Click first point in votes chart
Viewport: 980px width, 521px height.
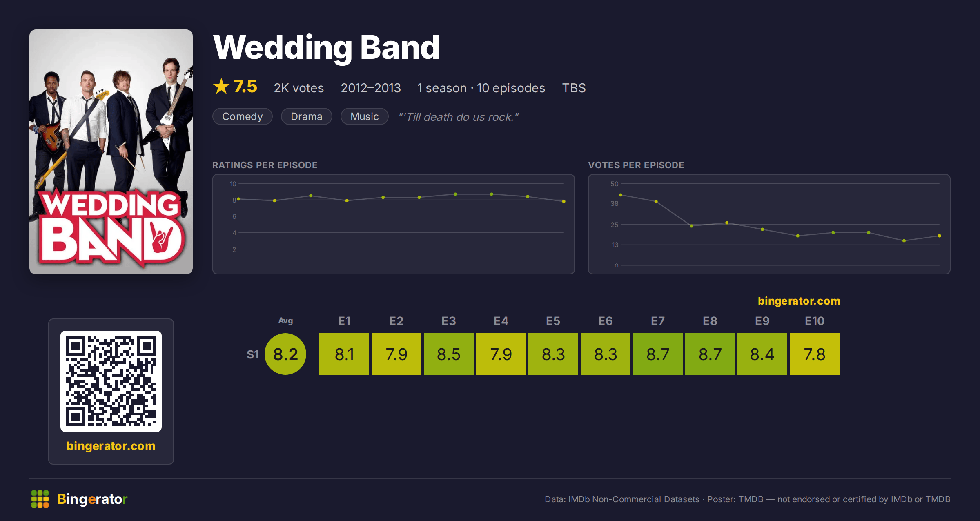tap(621, 195)
